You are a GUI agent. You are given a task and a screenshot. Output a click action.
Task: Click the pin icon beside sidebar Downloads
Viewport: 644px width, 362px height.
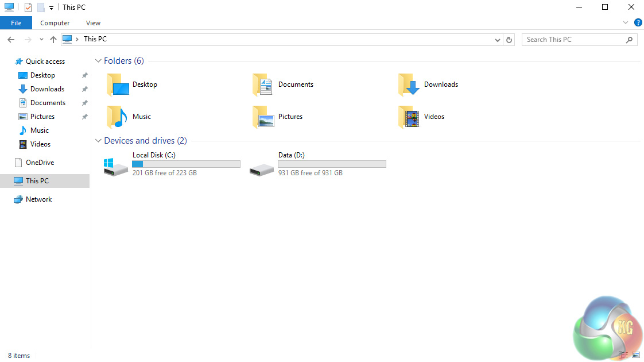84,89
